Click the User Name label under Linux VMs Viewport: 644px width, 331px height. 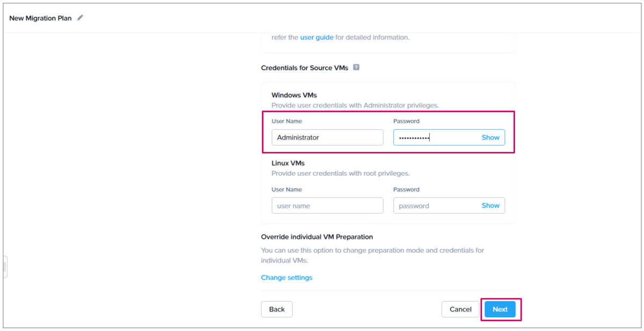coord(287,189)
